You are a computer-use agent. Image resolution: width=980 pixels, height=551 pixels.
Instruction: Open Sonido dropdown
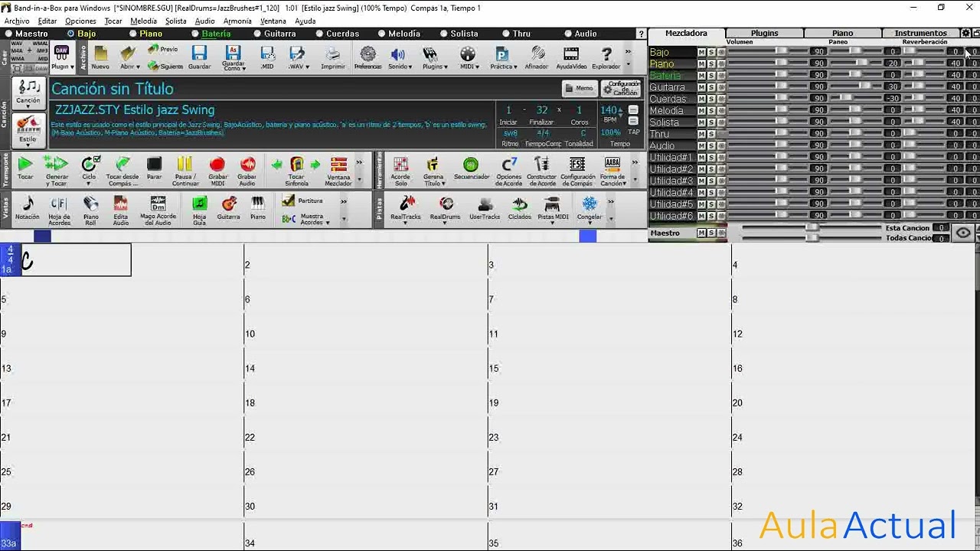point(399,59)
